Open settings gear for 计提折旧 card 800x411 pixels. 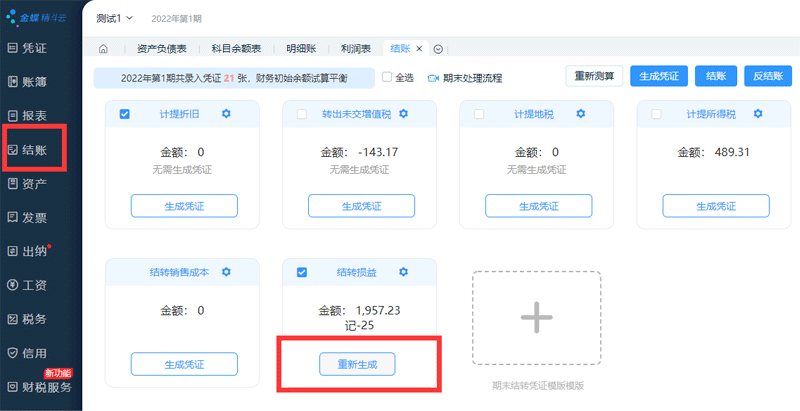[226, 114]
